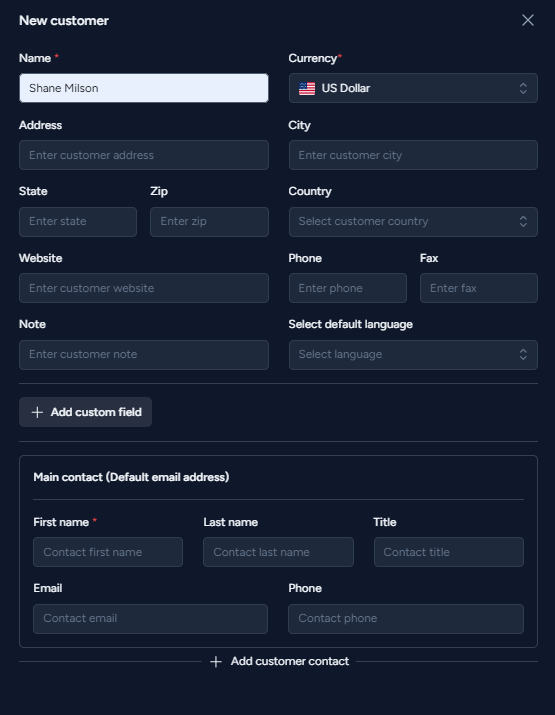Screen dimensions: 555x715
Task: Click the Contact email field
Action: [x=150, y=619]
